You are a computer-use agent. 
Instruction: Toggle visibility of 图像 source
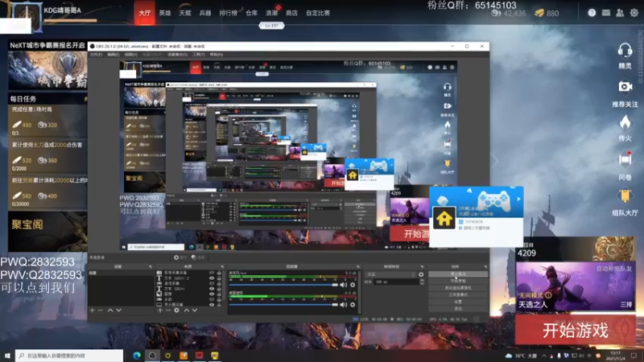click(x=212, y=294)
